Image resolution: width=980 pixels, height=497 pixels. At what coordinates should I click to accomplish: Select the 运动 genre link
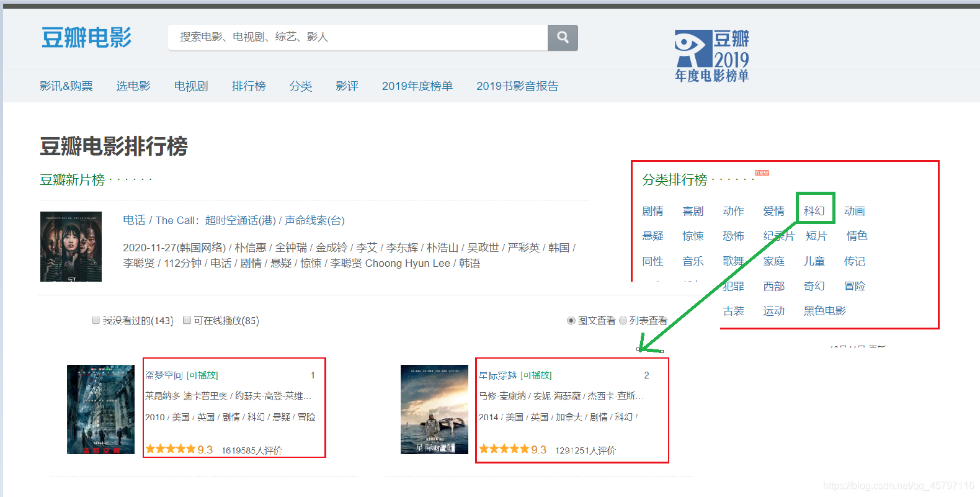[x=773, y=311]
